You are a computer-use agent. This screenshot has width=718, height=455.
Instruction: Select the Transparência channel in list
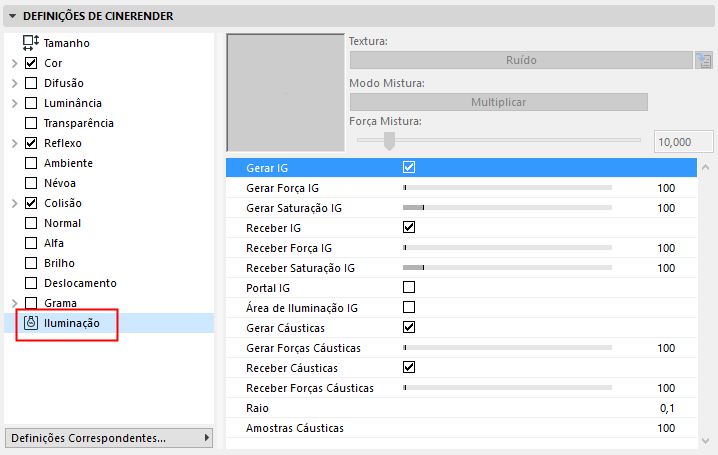(79, 123)
